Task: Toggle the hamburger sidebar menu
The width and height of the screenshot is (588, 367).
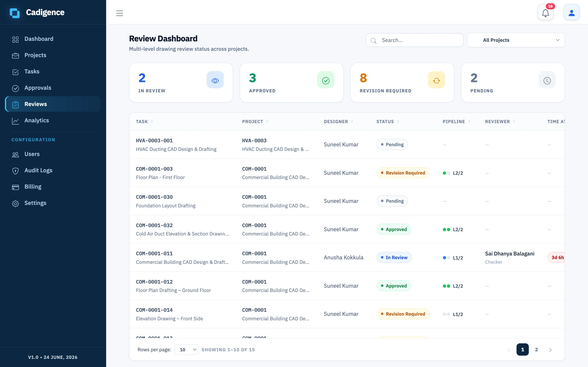Action: pyautogui.click(x=120, y=13)
